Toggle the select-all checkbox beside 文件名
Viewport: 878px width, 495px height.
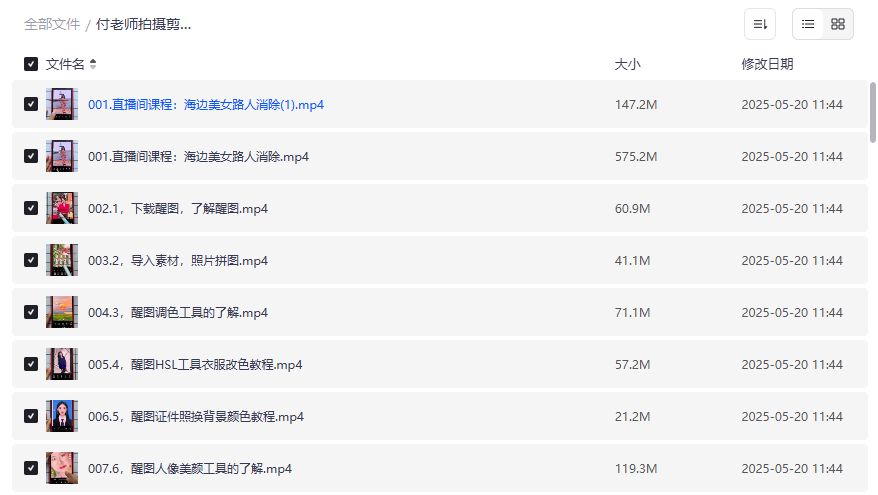tap(31, 64)
